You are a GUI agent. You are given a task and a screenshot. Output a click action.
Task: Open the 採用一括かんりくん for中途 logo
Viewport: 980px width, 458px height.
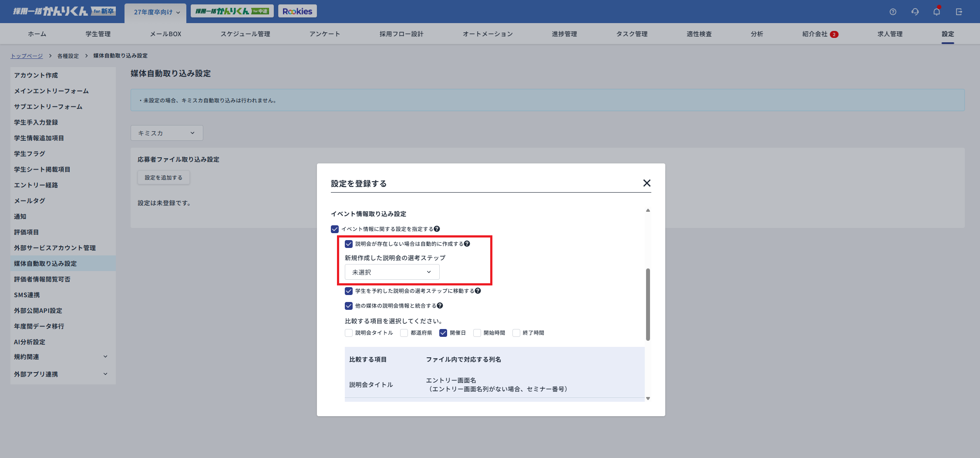coord(232,11)
